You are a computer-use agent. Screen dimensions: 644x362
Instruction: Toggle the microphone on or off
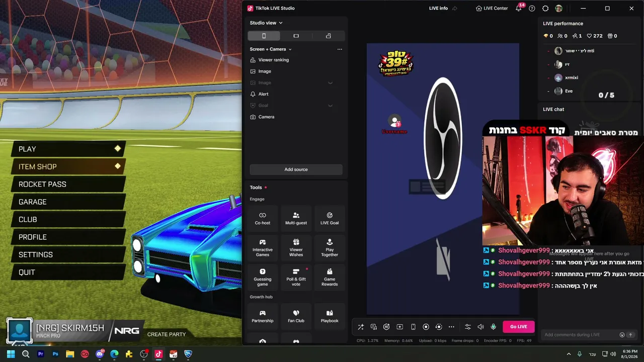494,327
